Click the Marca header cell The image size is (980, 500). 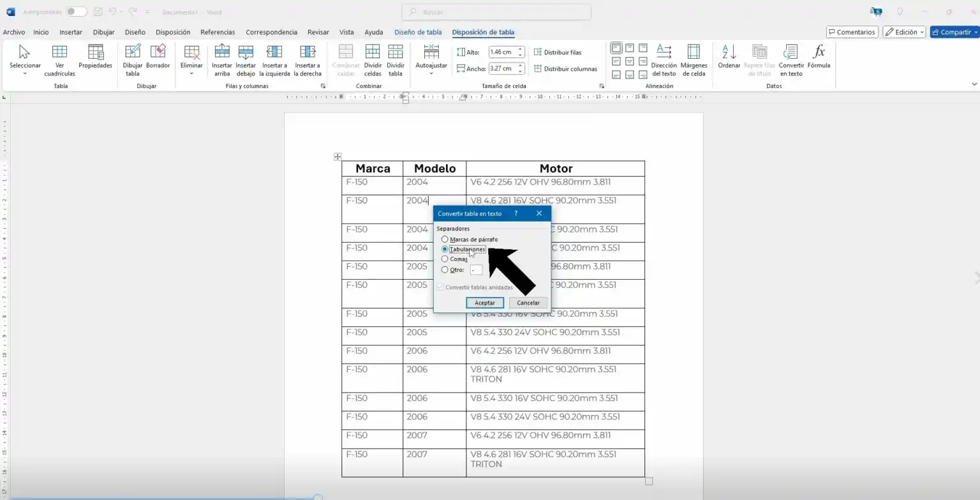(x=373, y=169)
